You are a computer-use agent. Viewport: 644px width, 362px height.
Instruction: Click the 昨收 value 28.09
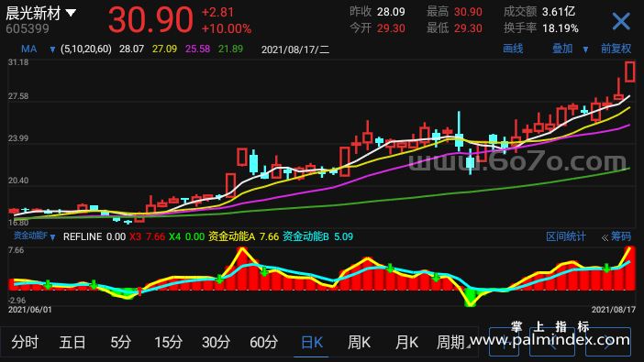click(x=391, y=12)
